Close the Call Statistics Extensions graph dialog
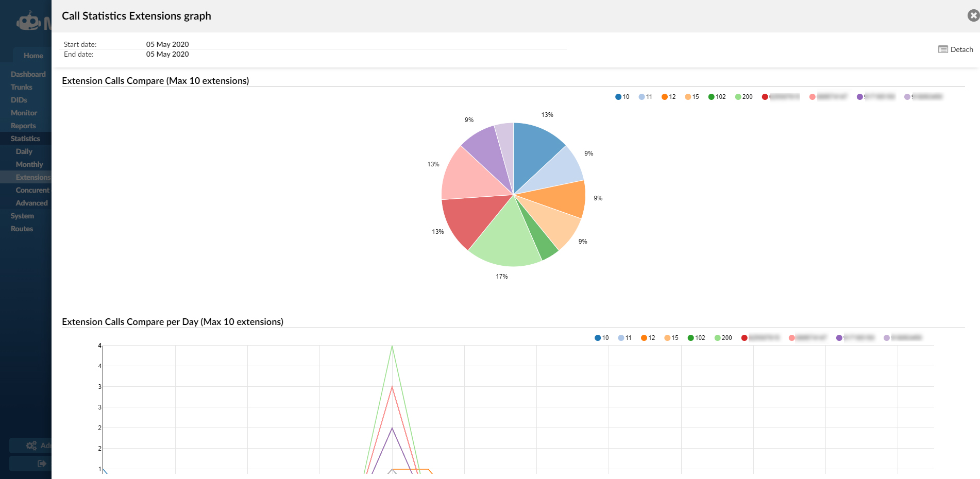Viewport: 980px width, 479px height. [x=973, y=15]
